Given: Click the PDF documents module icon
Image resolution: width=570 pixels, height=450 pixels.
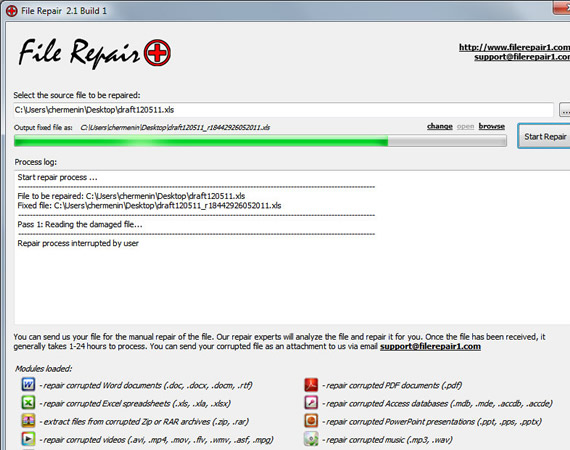Looking at the screenshot, I should tap(311, 385).
